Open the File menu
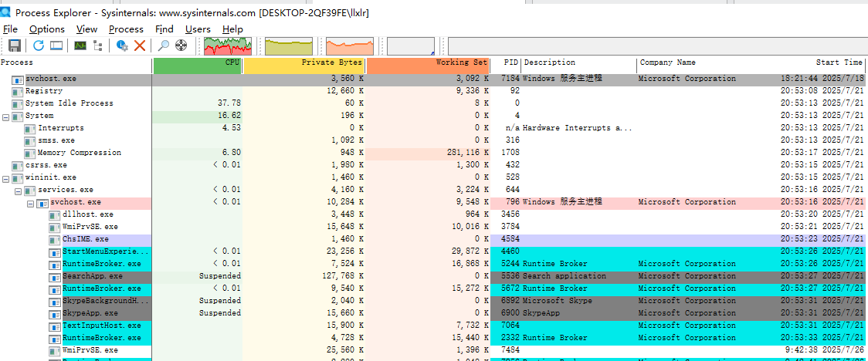This screenshot has width=868, height=361. point(11,29)
